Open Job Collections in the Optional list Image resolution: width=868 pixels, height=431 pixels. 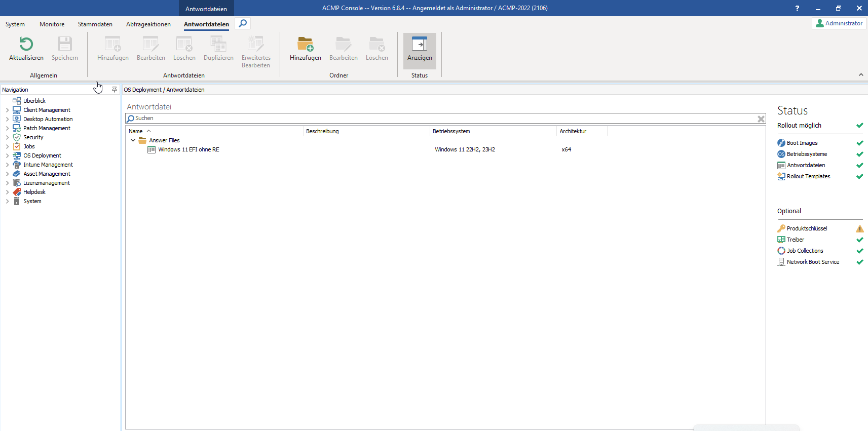(x=805, y=251)
